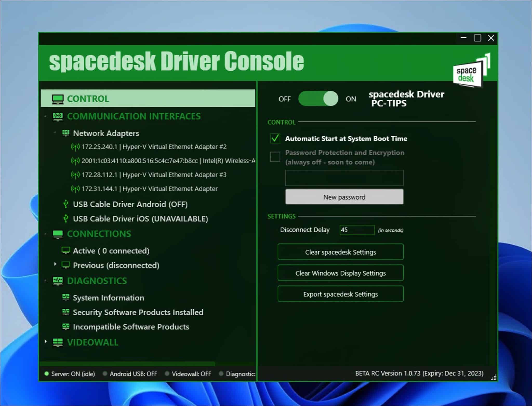Click the USB icon for Android cable driver

pos(66,204)
